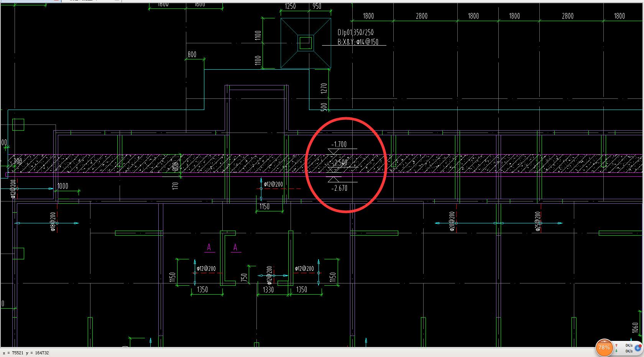Click the B:X&Y:Φ14@150 reinforcement annotation
644x357 pixels.
pyautogui.click(x=358, y=42)
